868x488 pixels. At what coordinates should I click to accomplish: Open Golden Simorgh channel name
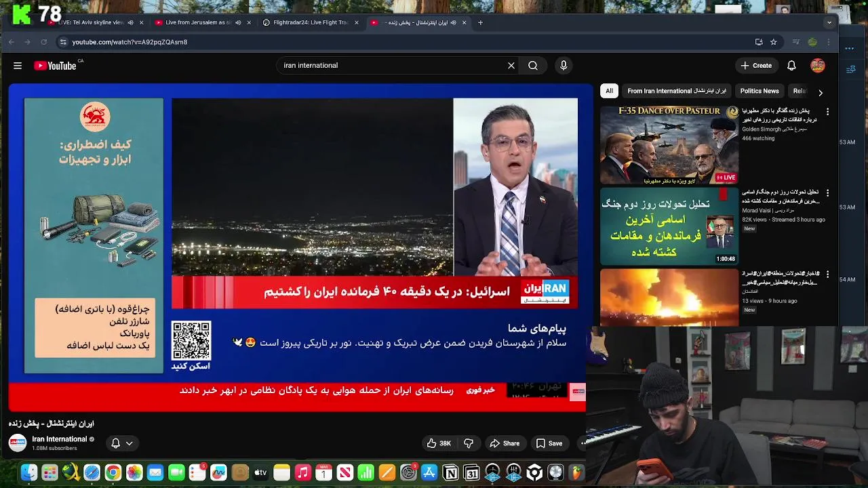point(774,129)
